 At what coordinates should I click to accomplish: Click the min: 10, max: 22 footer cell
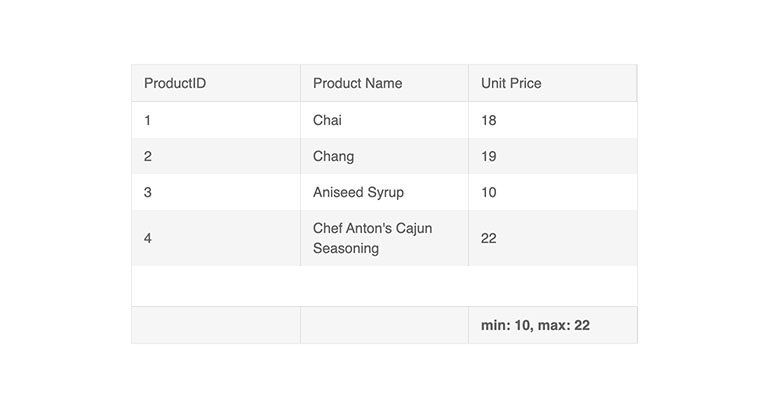pos(553,325)
